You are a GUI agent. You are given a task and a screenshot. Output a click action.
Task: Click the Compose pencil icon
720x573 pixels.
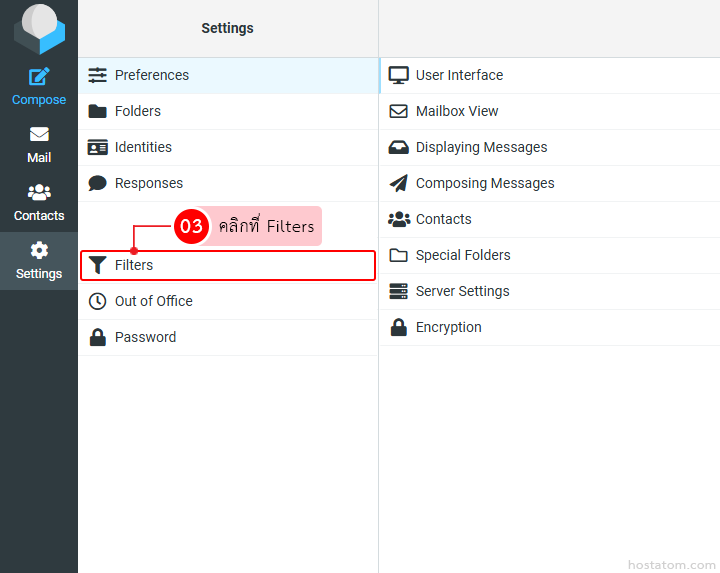tap(39, 77)
